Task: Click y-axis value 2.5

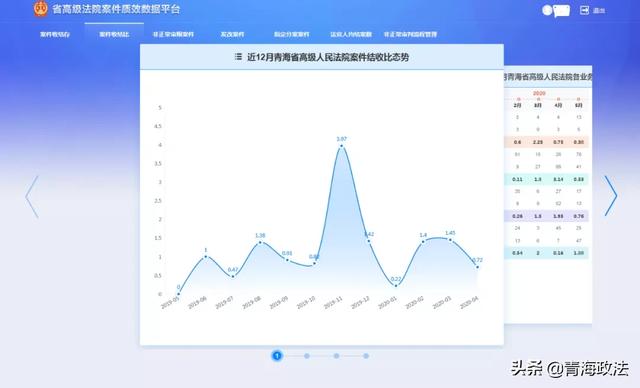Action: [158, 201]
